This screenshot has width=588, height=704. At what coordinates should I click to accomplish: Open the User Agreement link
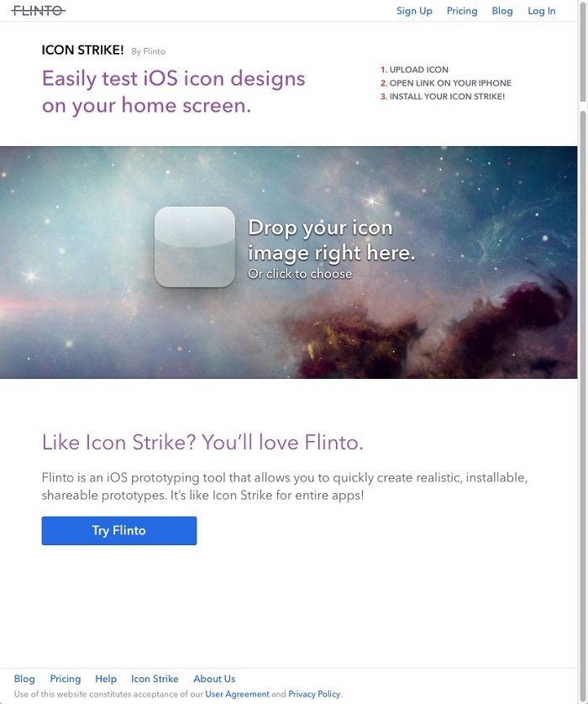click(x=237, y=694)
